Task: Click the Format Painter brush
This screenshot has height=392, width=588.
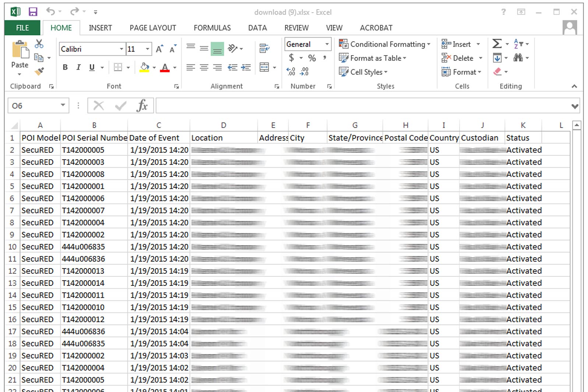Action: (x=39, y=71)
